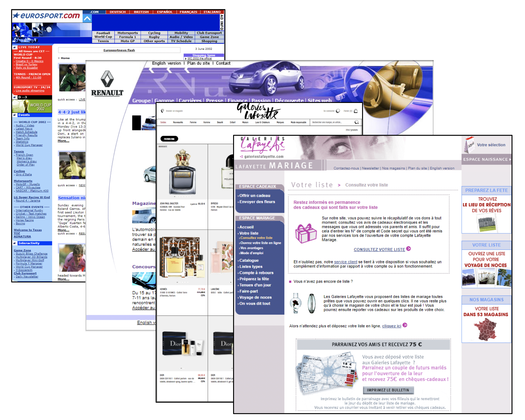Click the vertical AD INFO label on Eurosport

tap(221, 22)
